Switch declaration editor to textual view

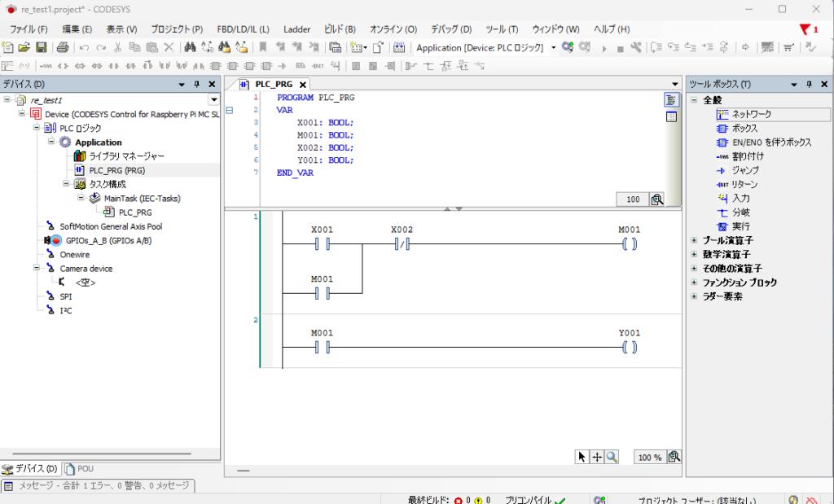(x=671, y=100)
